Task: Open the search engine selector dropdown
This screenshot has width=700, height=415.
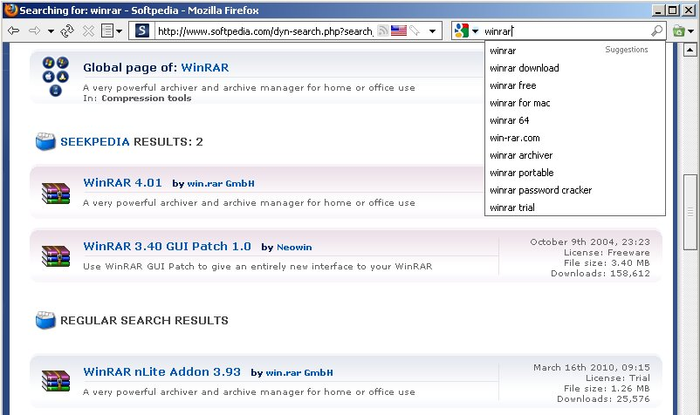Action: (x=475, y=31)
